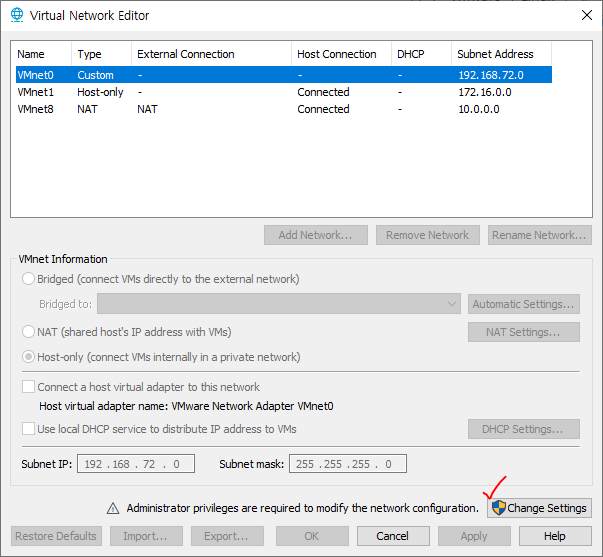
Task: Open Automatic Settings
Action: click(x=524, y=304)
